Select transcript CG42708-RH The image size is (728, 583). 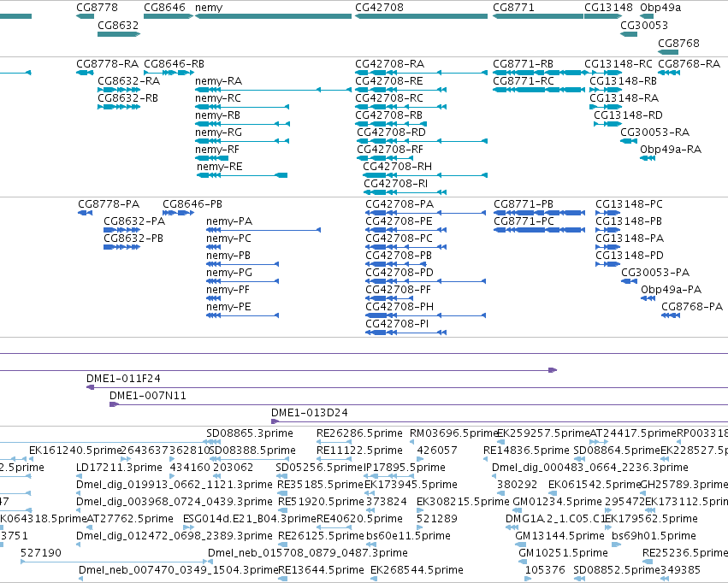[x=397, y=167]
